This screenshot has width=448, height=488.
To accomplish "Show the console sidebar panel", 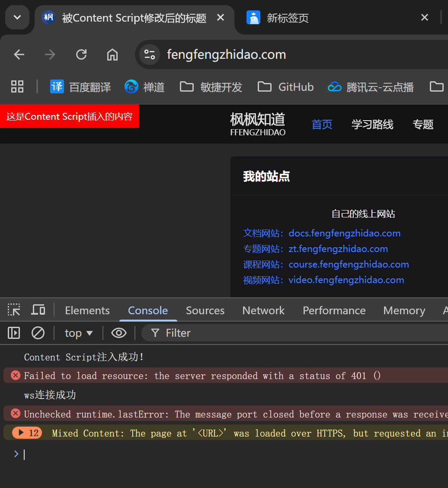I will [14, 333].
